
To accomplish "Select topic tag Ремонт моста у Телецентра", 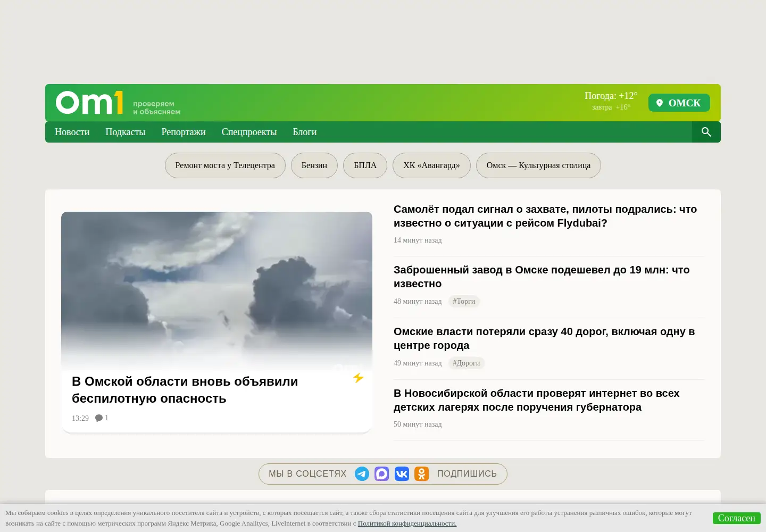I will coord(225,165).
